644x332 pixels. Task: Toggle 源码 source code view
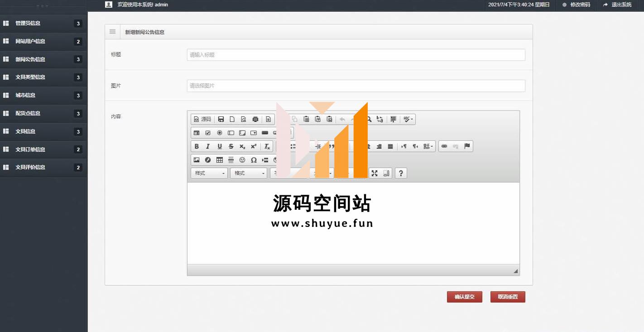202,119
